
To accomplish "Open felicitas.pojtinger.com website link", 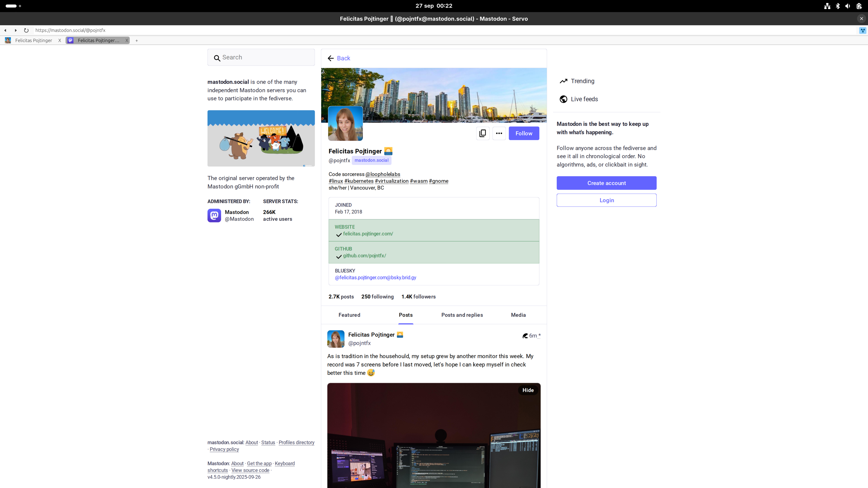I will [x=368, y=234].
